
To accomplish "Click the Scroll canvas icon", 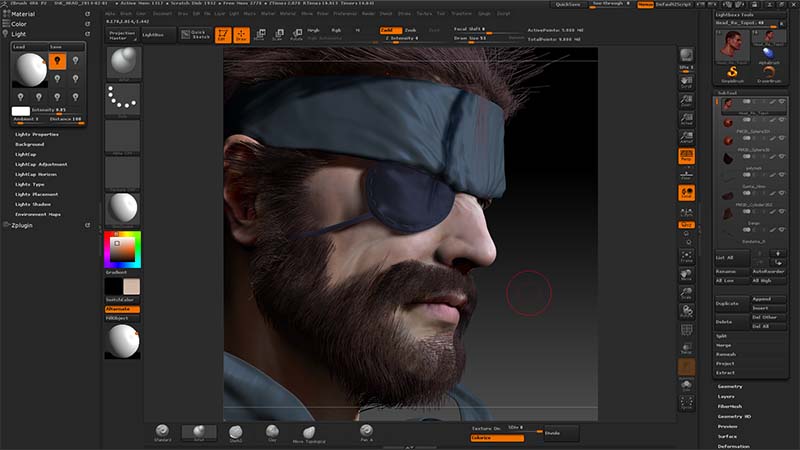I will (x=687, y=83).
